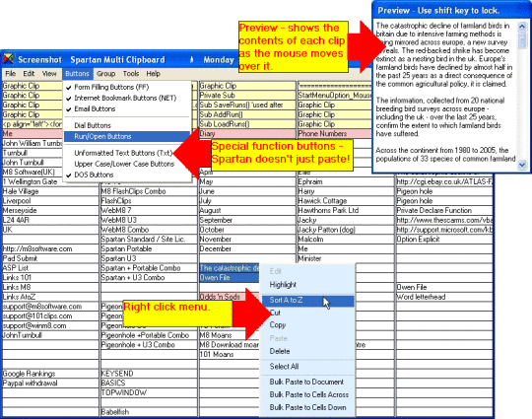
Task: Select the WebM8 Combo clip
Action: (149, 230)
